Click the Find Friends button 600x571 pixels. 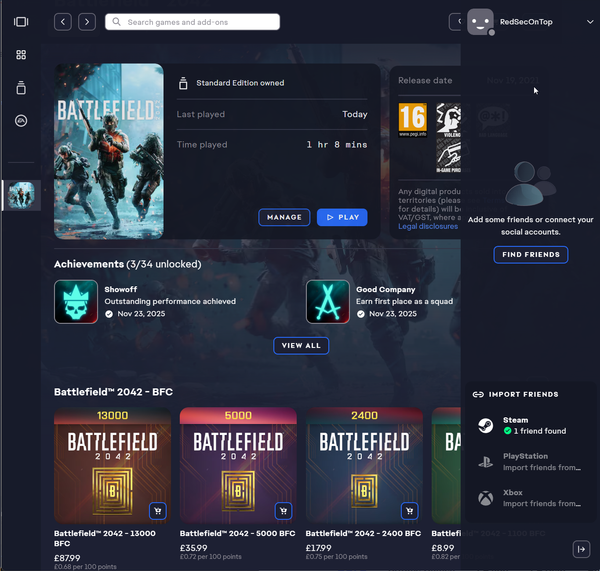[531, 255]
